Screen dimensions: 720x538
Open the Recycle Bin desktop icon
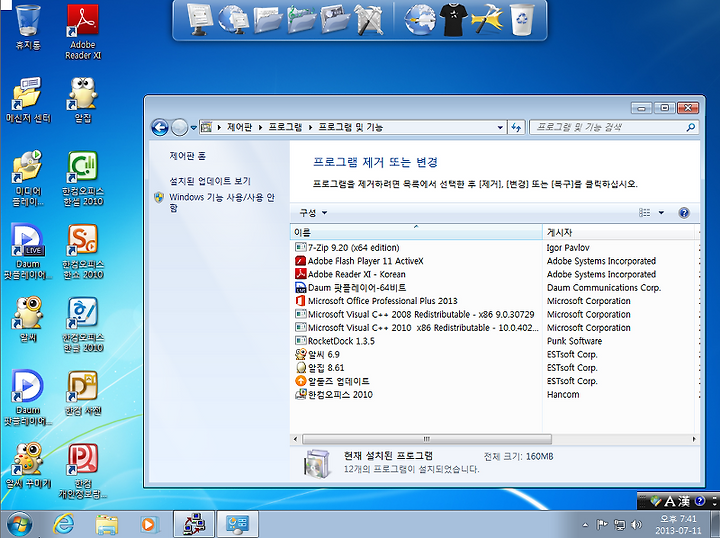coord(28,27)
